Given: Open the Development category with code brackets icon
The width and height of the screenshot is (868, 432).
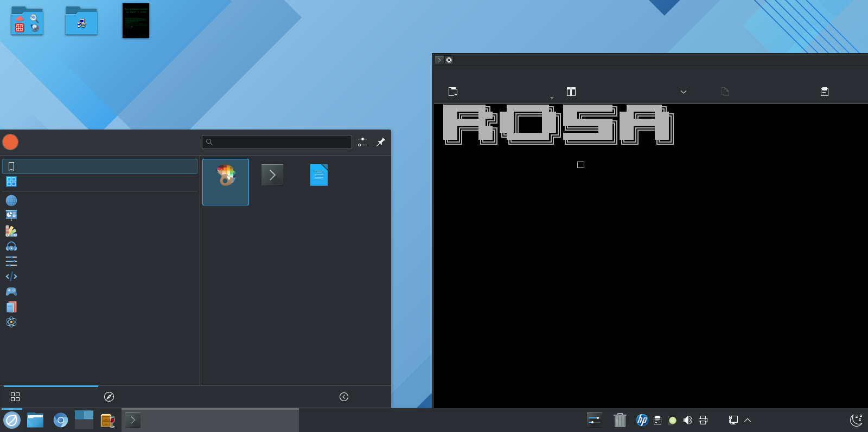Looking at the screenshot, I should [x=11, y=276].
